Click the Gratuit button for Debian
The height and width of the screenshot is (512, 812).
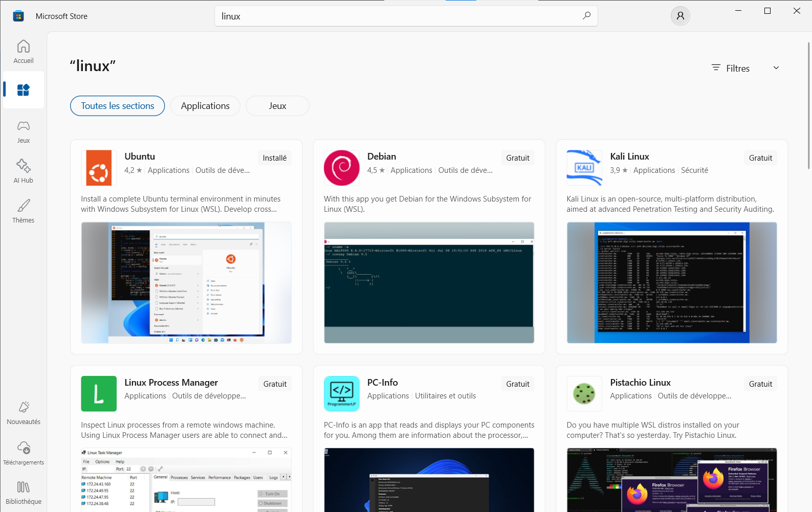518,158
